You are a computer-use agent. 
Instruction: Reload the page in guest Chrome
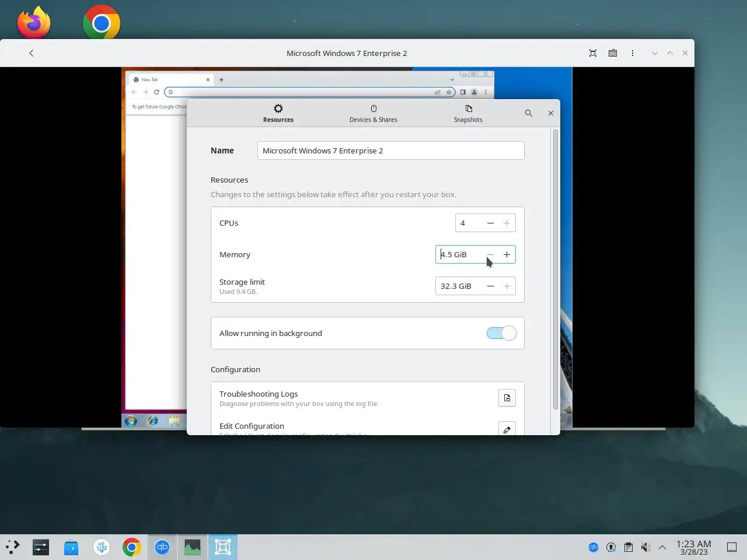tap(156, 92)
